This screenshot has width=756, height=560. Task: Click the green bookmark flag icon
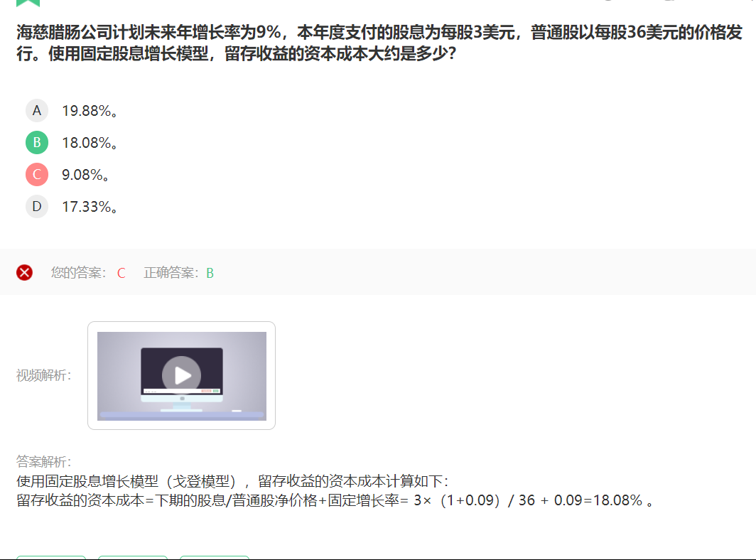point(28,3)
